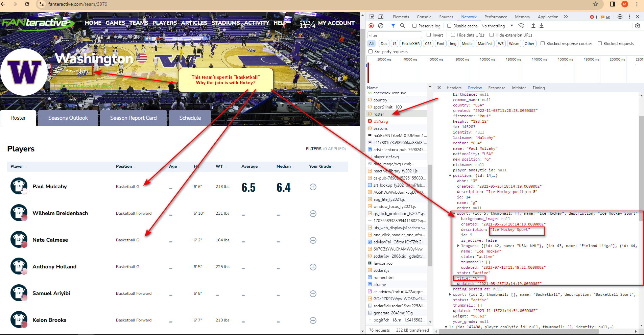Clear the network log
This screenshot has width=644, height=335.
click(381, 26)
